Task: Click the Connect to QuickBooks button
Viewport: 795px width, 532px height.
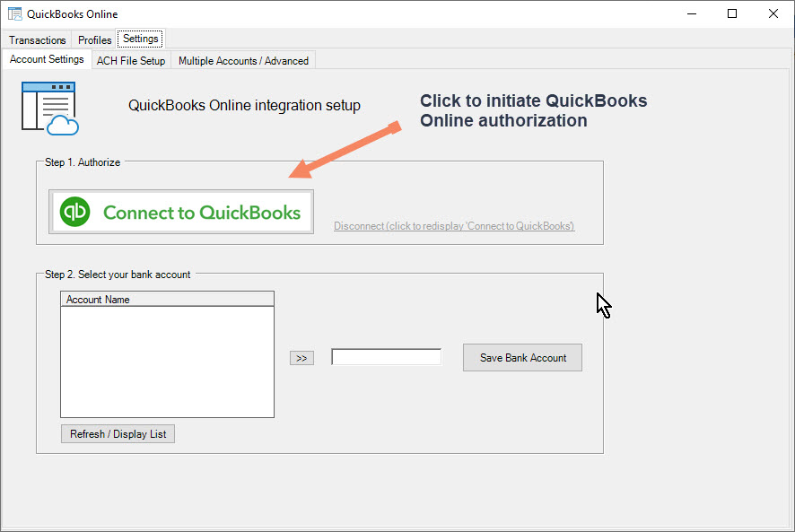Action: pos(181,212)
